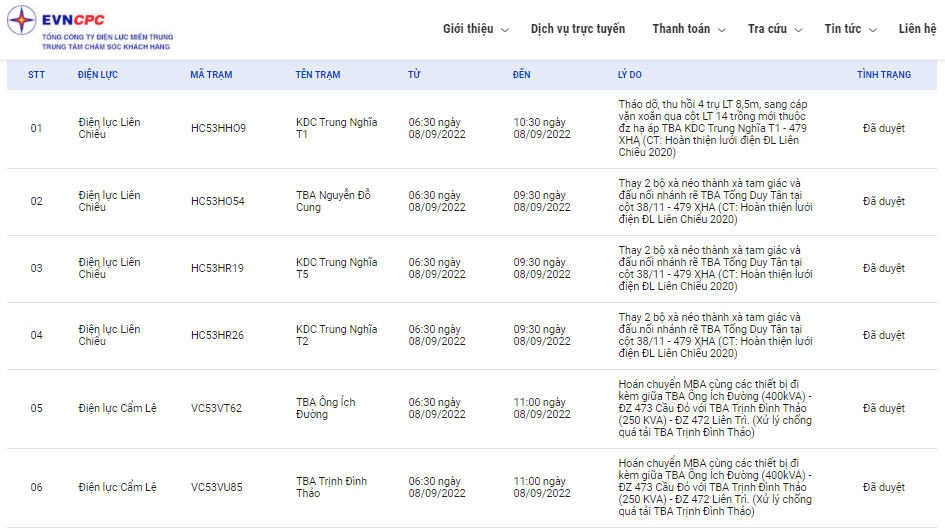This screenshot has height=531, width=945.
Task: Click the EVNCPC logo icon
Action: pos(22,21)
